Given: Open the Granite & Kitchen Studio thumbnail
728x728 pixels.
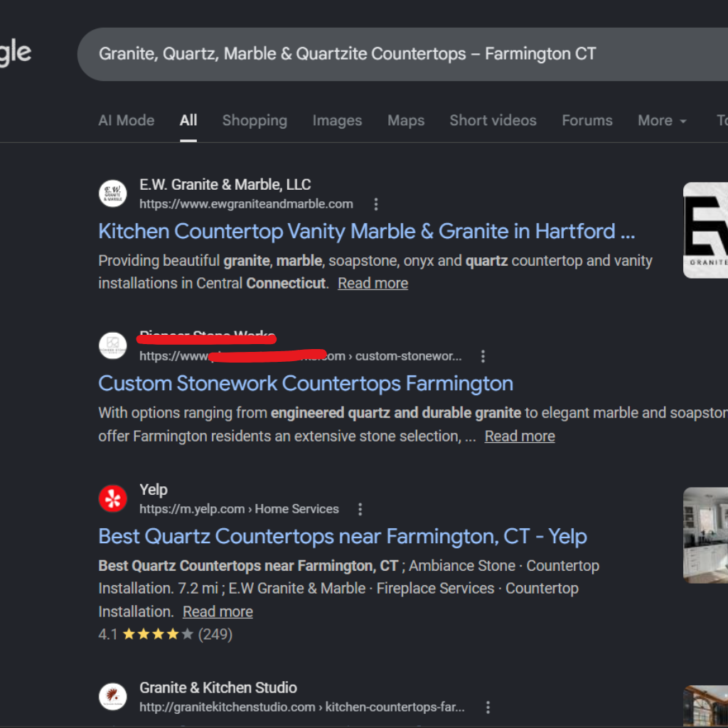Looking at the screenshot, I should tap(705, 706).
